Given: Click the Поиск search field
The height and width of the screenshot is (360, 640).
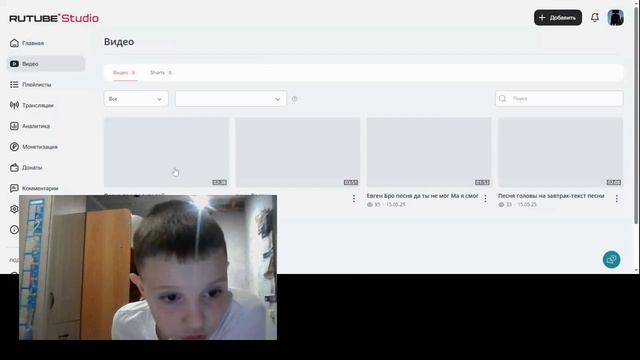Looking at the screenshot, I should (x=559, y=98).
